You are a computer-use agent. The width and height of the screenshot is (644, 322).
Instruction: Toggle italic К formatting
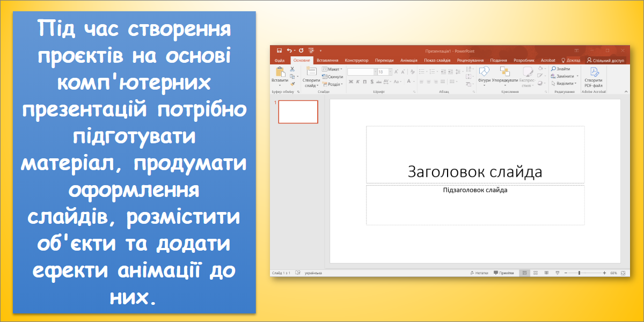(357, 82)
